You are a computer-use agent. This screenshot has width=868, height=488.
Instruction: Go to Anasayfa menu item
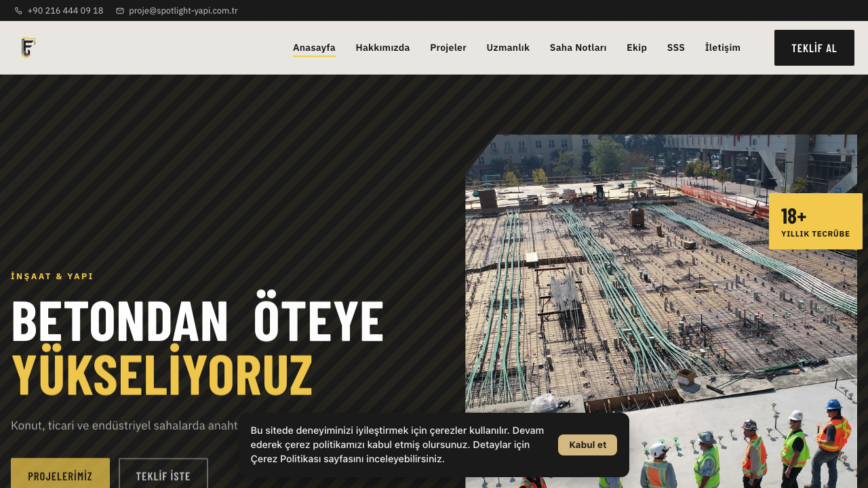click(x=314, y=47)
